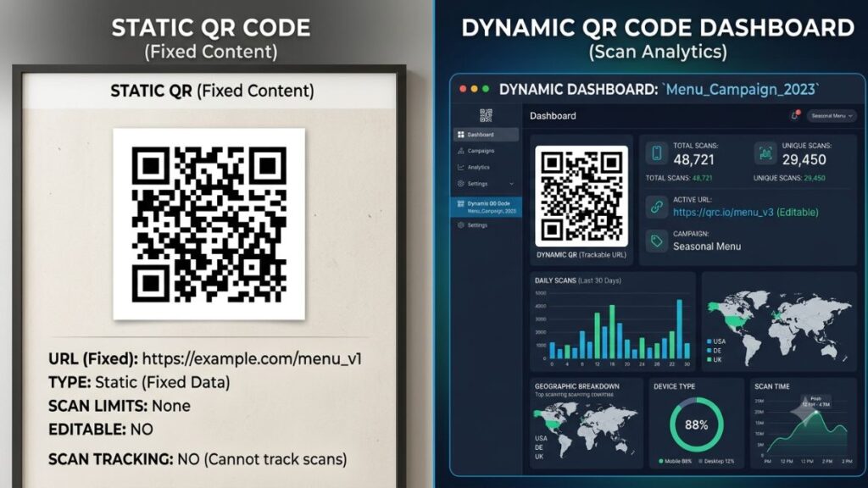Click the Dashboard grid icon in sidebar
Screen dimensions: 868x488
460,135
